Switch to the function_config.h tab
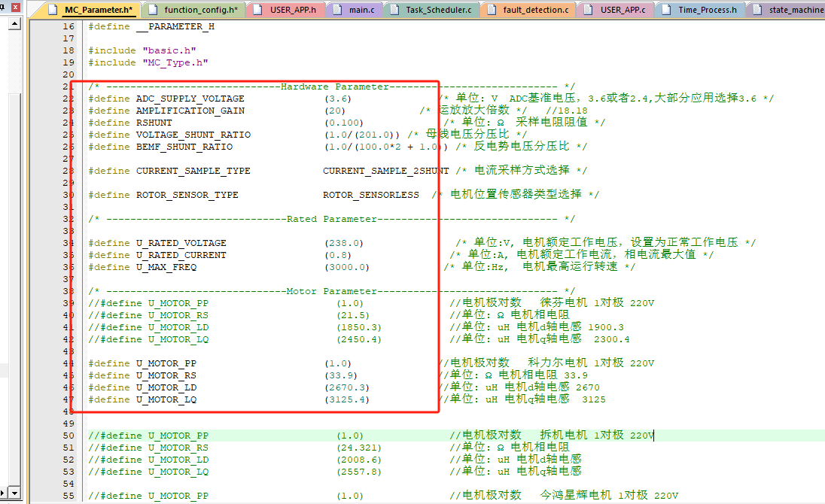This screenshot has height=504, width=825. tap(200, 11)
